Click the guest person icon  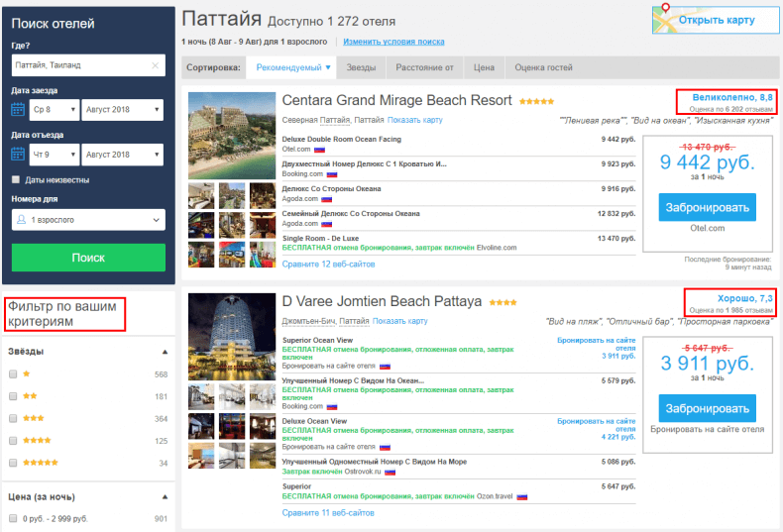[x=22, y=220]
